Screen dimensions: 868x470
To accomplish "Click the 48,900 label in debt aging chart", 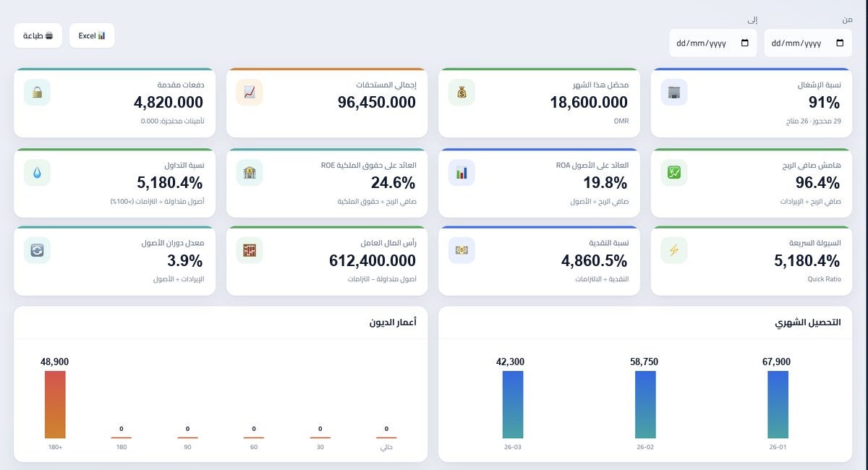I will tap(55, 362).
